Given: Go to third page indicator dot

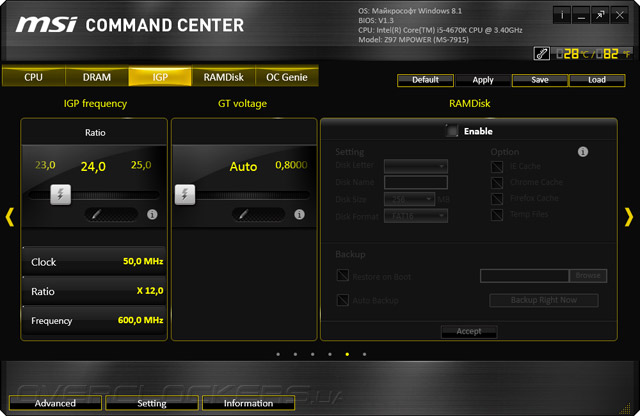Looking at the screenshot, I should click(x=313, y=354).
